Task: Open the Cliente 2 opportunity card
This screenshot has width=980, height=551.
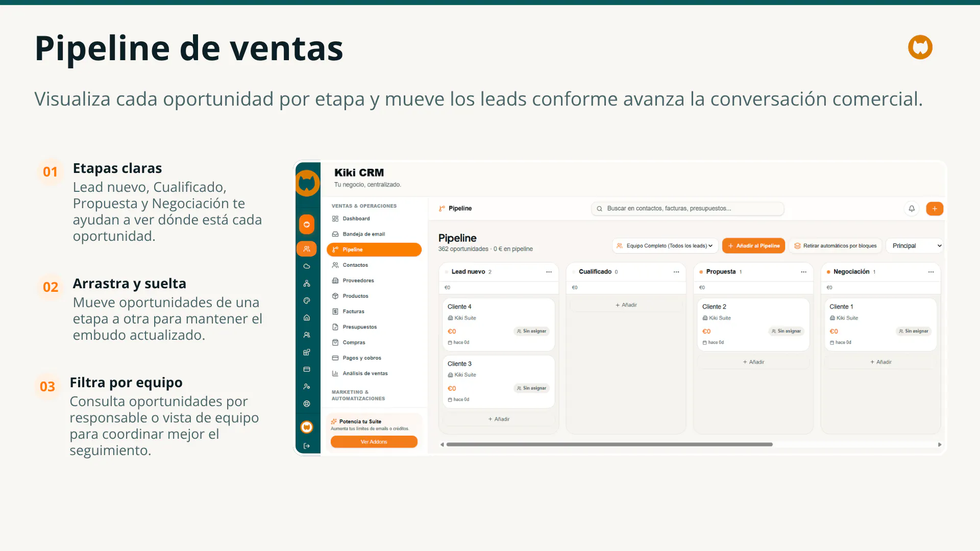Action: pos(753,324)
